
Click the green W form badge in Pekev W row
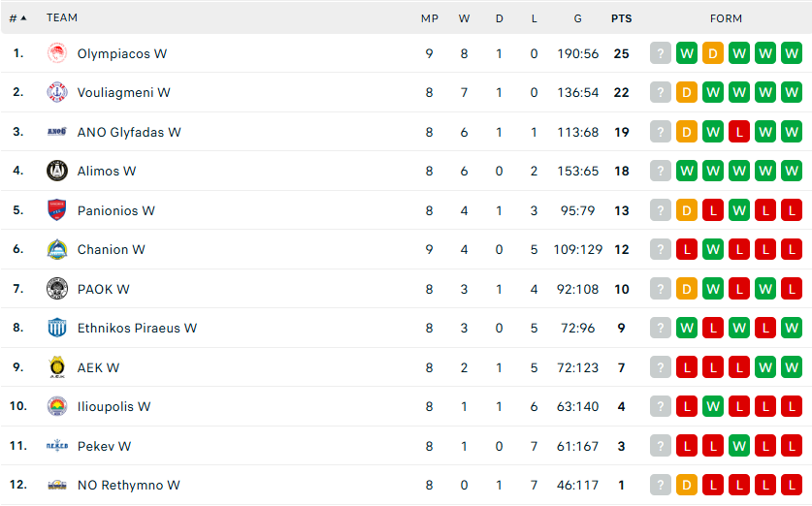pos(739,446)
